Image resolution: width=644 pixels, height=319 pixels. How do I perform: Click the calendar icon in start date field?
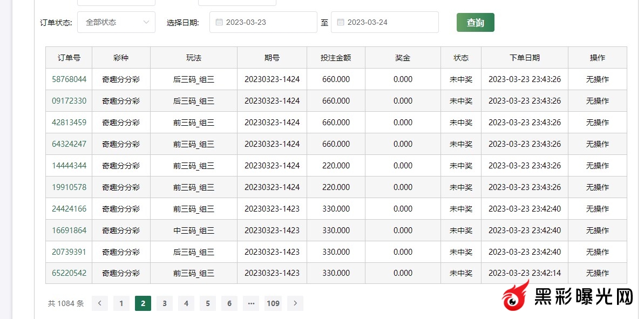click(x=219, y=23)
